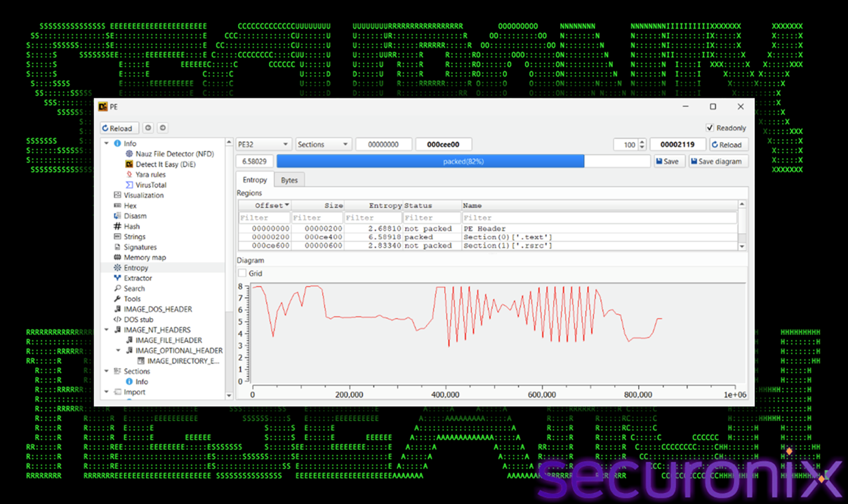The width and height of the screenshot is (848, 504).
Task: Open the Hex view icon
Action: [117, 206]
